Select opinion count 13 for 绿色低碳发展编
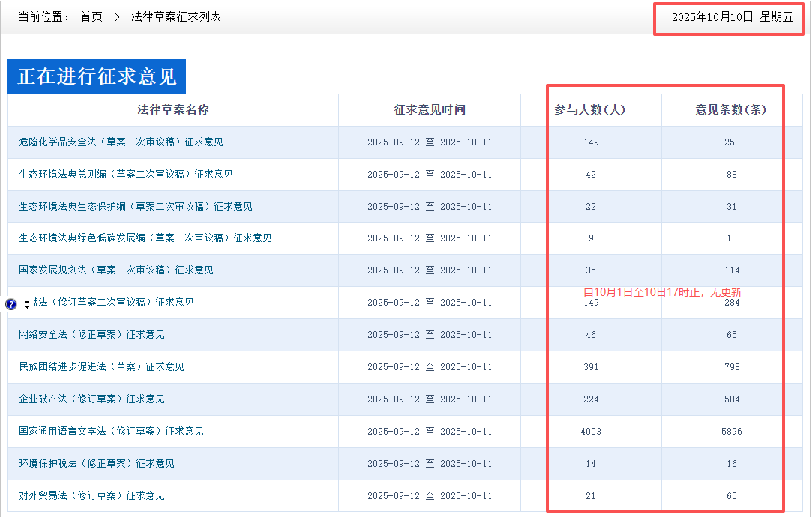Viewport: 812px width, 517px height. (732, 238)
